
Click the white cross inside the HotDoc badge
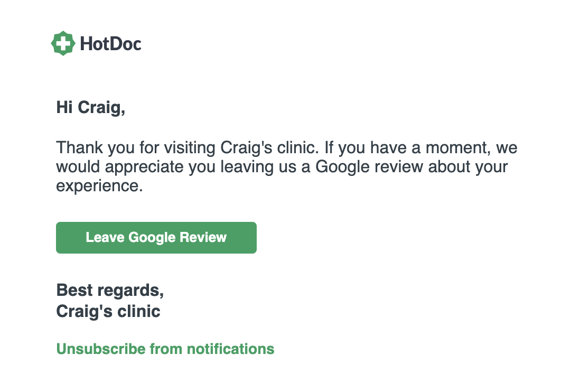tap(63, 43)
